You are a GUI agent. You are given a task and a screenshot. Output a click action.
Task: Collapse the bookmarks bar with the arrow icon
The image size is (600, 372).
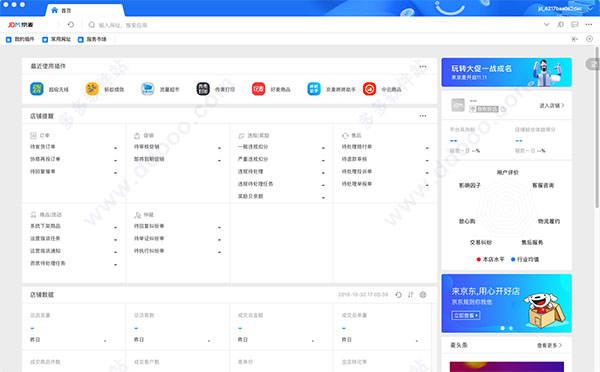click(x=575, y=39)
